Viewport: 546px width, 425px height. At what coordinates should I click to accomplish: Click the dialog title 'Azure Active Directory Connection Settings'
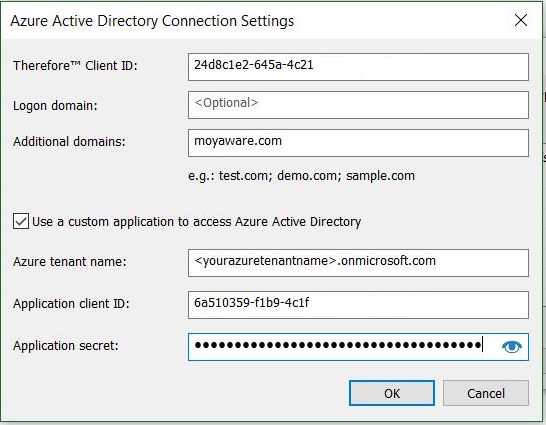[152, 21]
